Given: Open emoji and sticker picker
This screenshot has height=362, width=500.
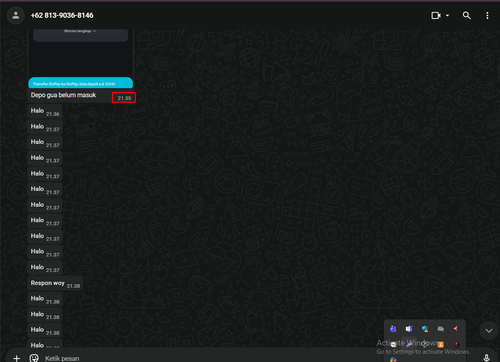Looking at the screenshot, I should tap(34, 358).
